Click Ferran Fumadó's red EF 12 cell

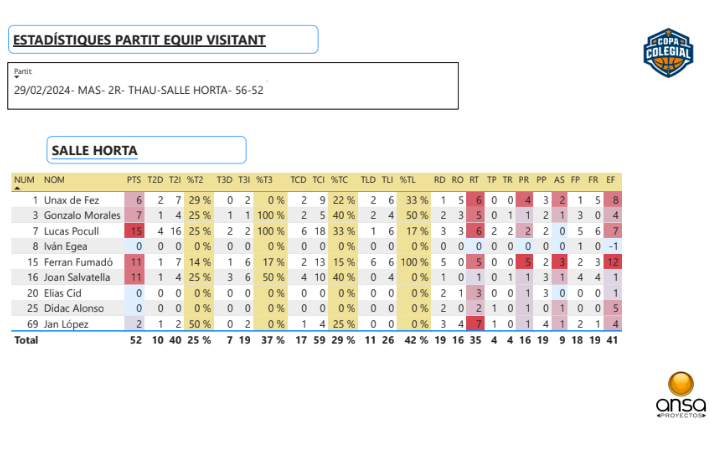coord(610,262)
